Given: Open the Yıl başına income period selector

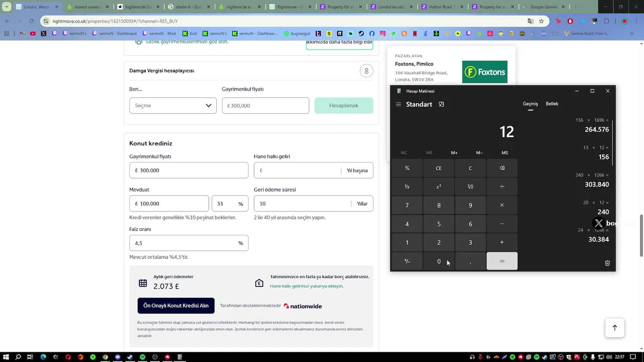Looking at the screenshot, I should pos(357,170).
